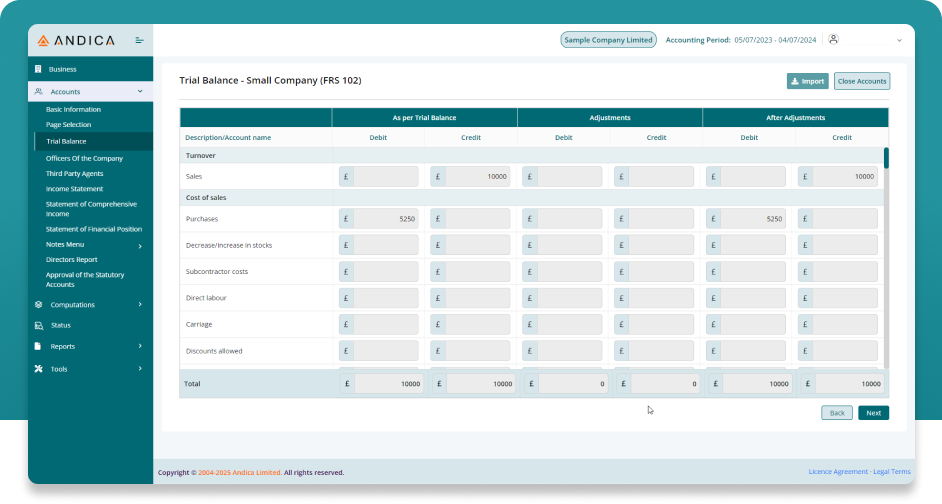Select Statement of Financial Position menu item
The width and height of the screenshot is (942, 504).
[x=93, y=229]
